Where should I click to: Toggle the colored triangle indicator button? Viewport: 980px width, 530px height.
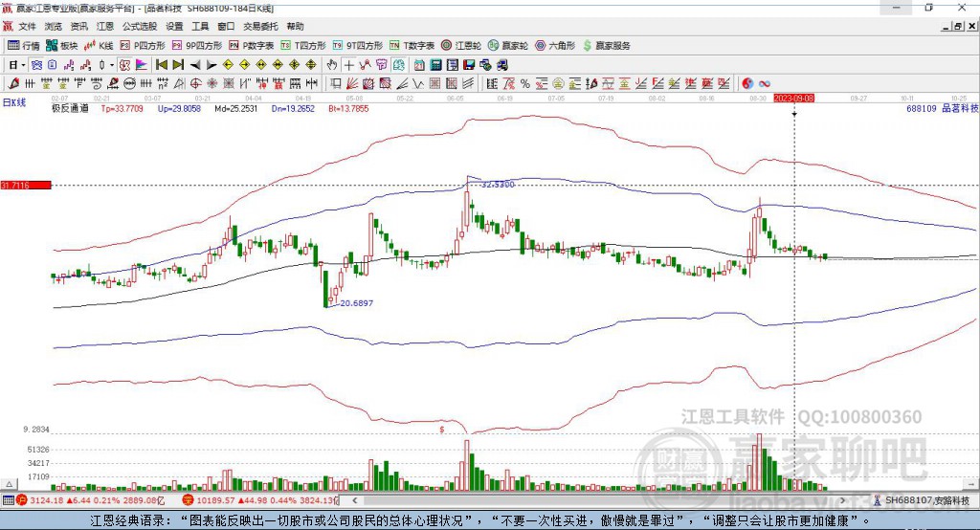point(142,65)
